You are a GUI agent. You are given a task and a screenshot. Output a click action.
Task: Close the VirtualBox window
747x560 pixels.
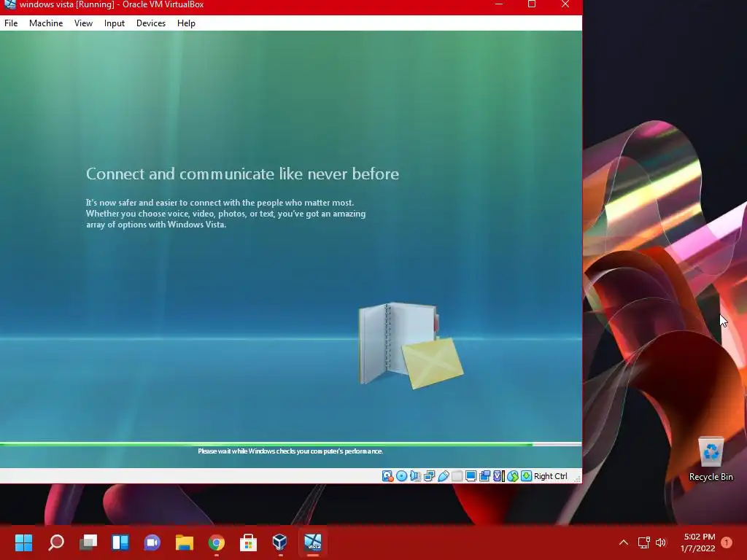[x=565, y=4]
